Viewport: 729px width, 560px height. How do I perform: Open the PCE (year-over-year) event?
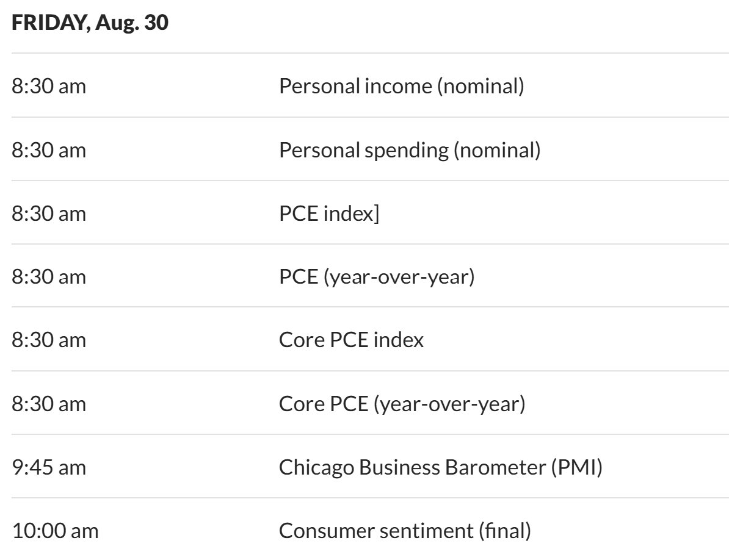pos(377,276)
